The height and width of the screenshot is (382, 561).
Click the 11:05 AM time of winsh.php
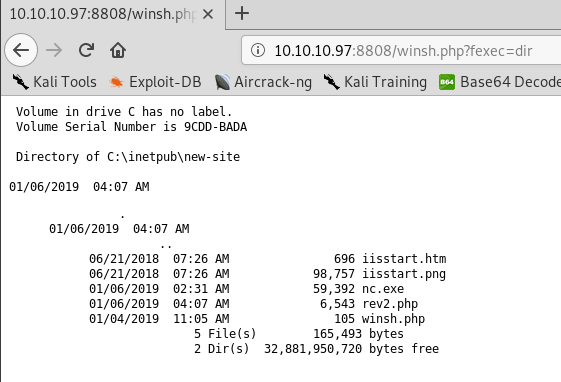pyautogui.click(x=201, y=319)
